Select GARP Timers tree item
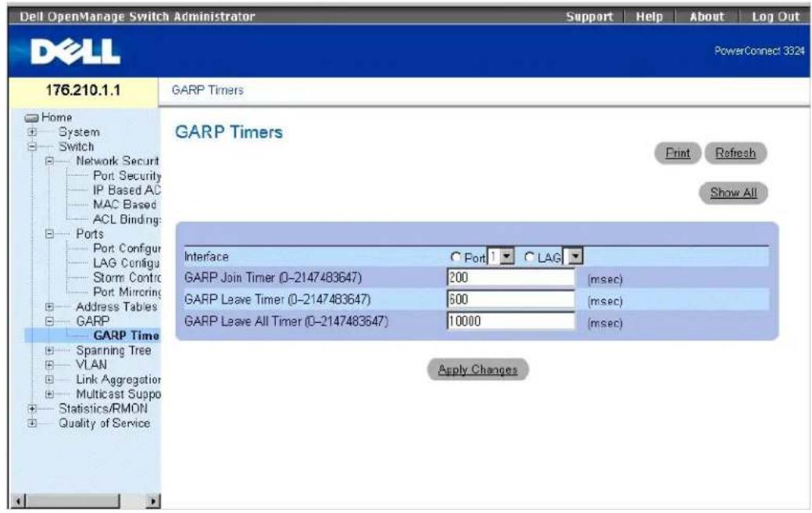 (x=127, y=335)
